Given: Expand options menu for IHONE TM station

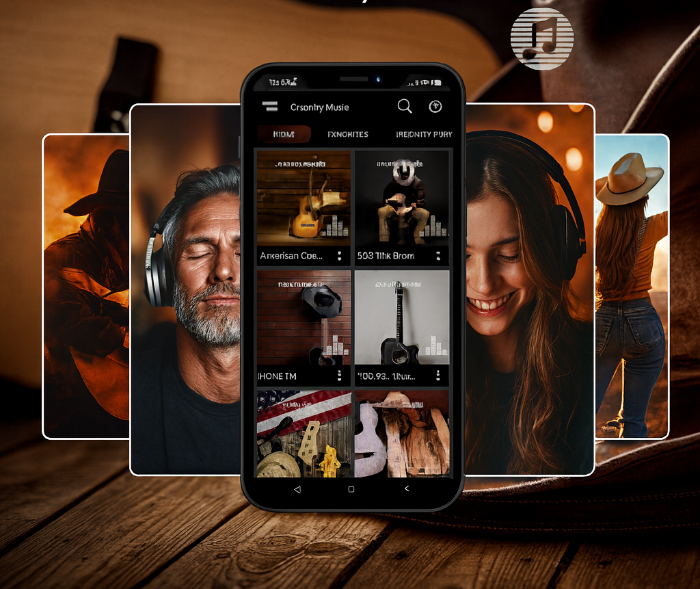Looking at the screenshot, I should tap(340, 376).
